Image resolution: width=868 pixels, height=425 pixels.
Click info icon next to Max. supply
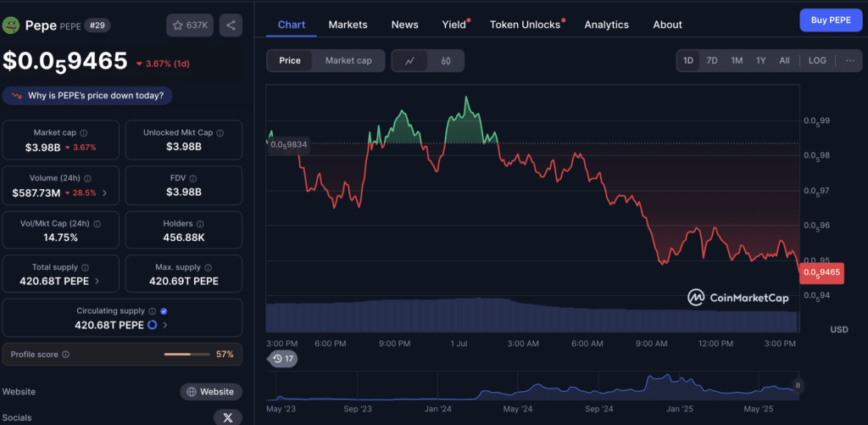pyautogui.click(x=209, y=267)
